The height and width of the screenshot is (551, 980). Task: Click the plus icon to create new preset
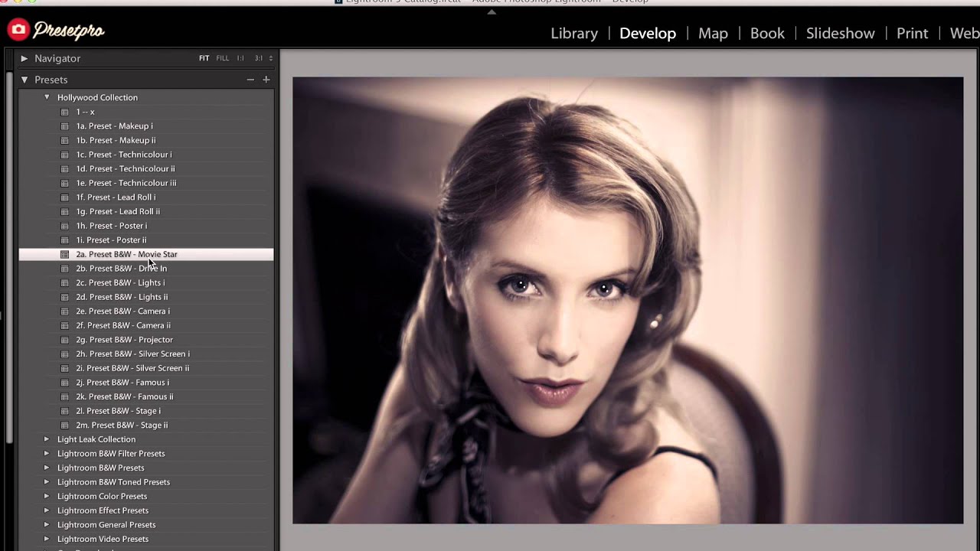pyautogui.click(x=266, y=80)
